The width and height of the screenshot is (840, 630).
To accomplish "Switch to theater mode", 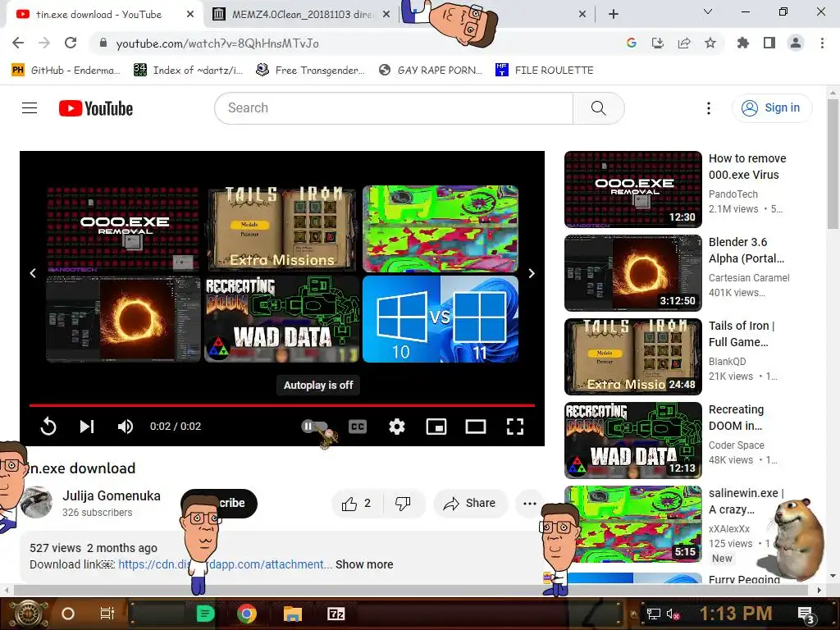I will pyautogui.click(x=476, y=427).
